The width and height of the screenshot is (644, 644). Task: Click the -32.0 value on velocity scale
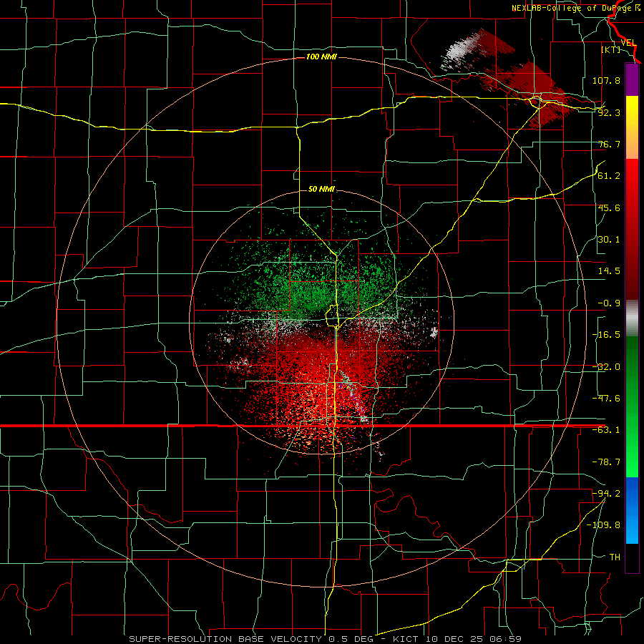pyautogui.click(x=606, y=367)
